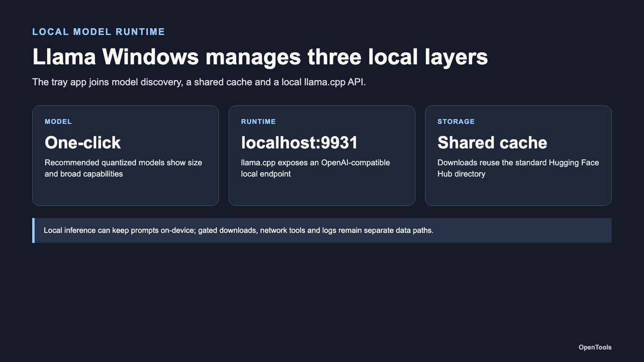This screenshot has height=362, width=644.
Task: Click the STORAGE card label
Action: click(456, 122)
